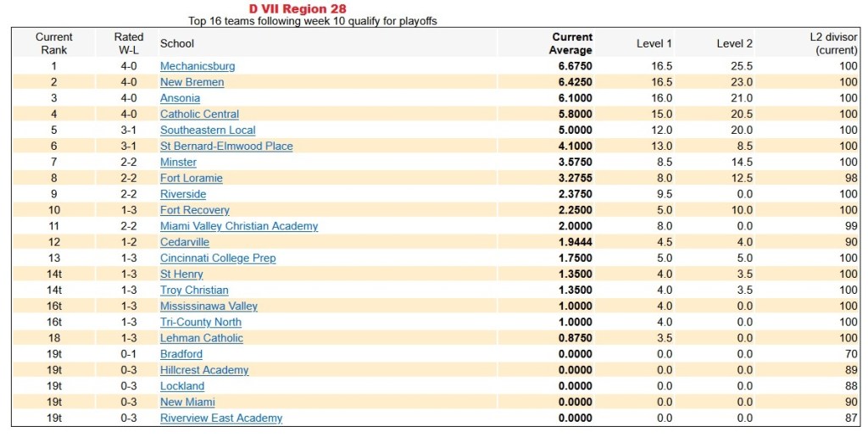Open Southeastern Local team link

(x=208, y=130)
